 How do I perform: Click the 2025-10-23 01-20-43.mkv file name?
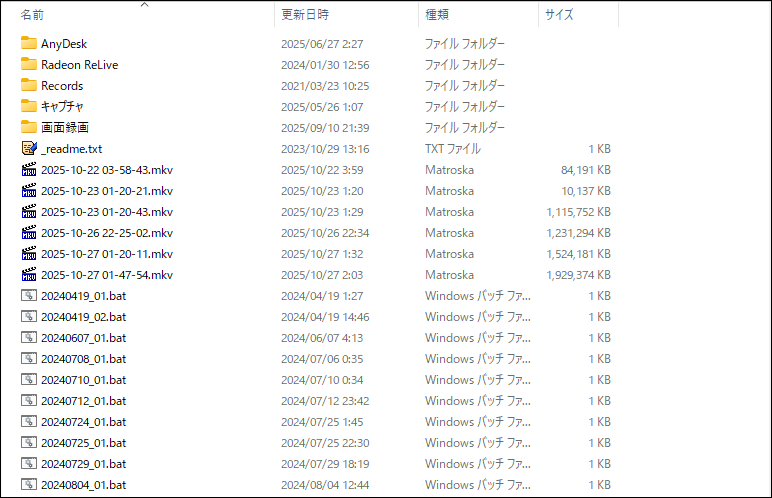click(x=106, y=212)
